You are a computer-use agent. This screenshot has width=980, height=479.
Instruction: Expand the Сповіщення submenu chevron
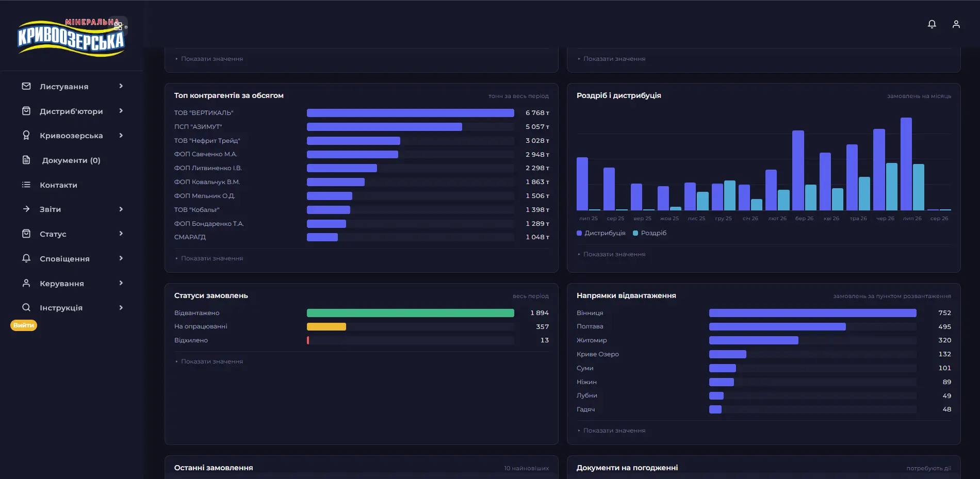tap(121, 258)
